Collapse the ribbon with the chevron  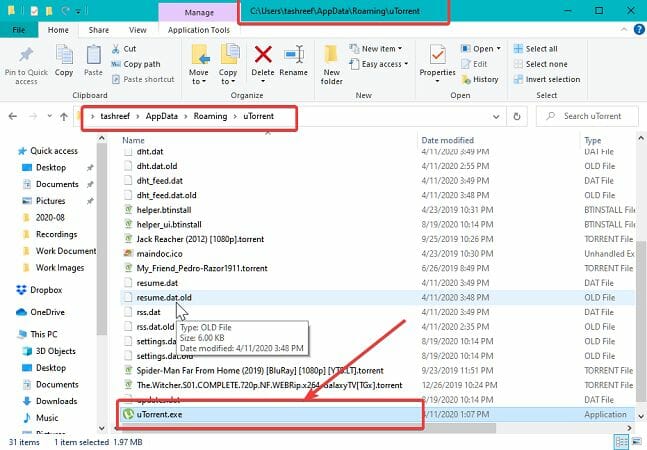[624, 29]
